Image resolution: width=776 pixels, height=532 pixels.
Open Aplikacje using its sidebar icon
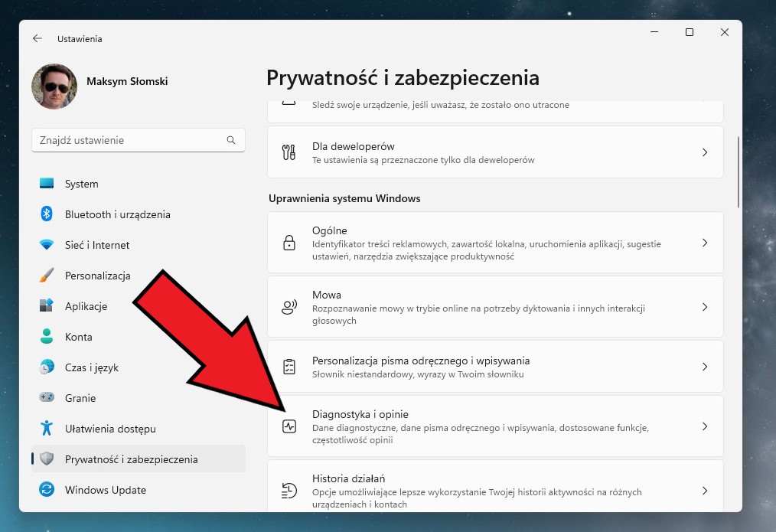[47, 306]
